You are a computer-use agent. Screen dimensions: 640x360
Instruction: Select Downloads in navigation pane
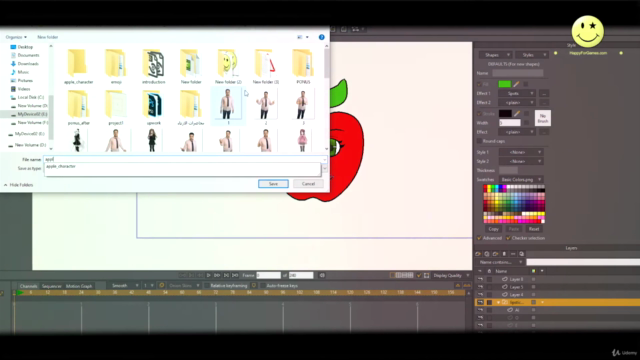(28, 64)
